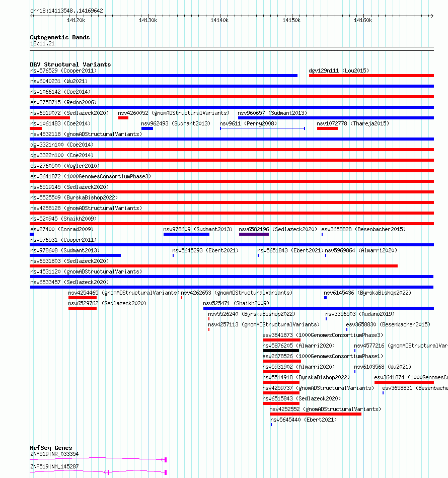Click nsv4258128 gnomAD variant label
The image size is (448, 478).
[86, 208]
